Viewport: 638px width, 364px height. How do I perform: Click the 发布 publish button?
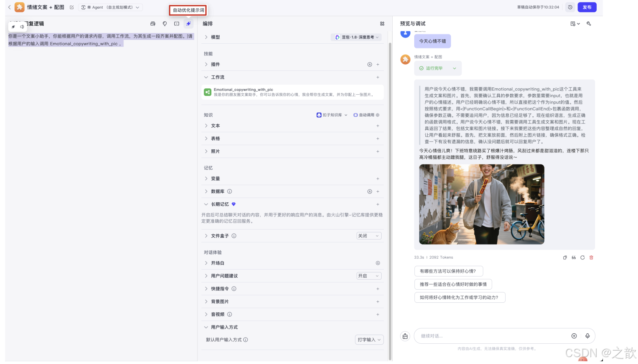pos(587,7)
